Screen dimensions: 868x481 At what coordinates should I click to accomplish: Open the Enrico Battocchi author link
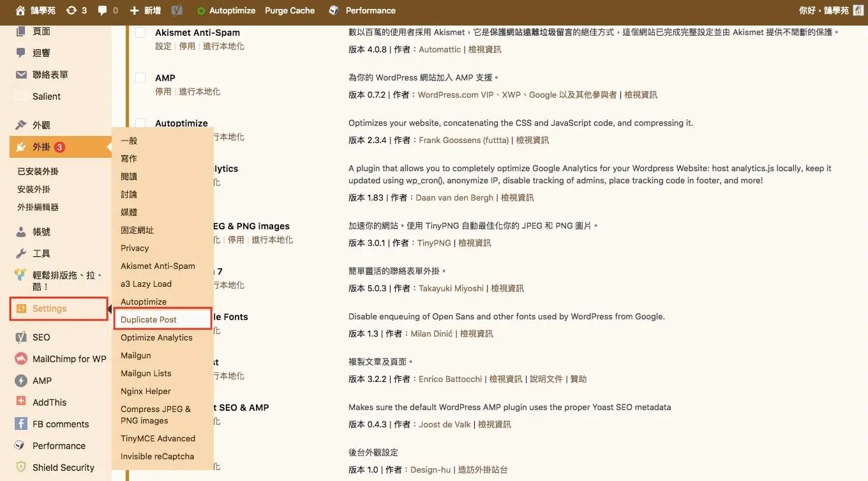click(451, 379)
